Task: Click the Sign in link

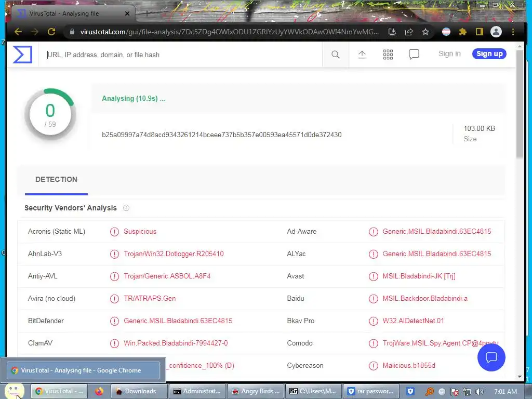Action: 449,54
